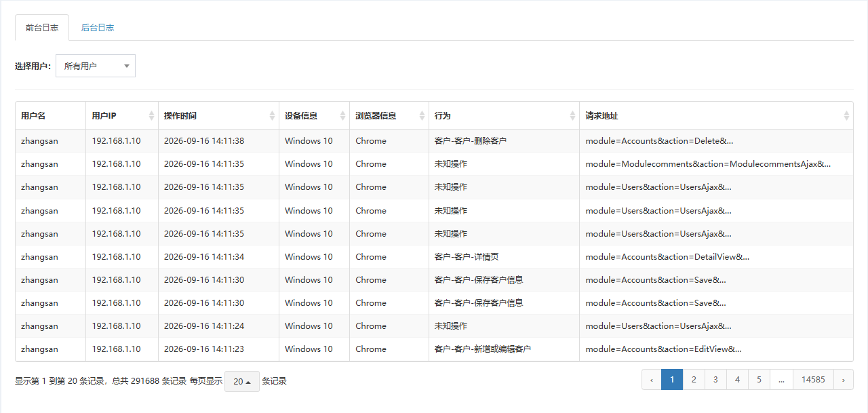868x413 pixels.
Task: Open the 20 records-per-page dropdown
Action: (x=242, y=381)
